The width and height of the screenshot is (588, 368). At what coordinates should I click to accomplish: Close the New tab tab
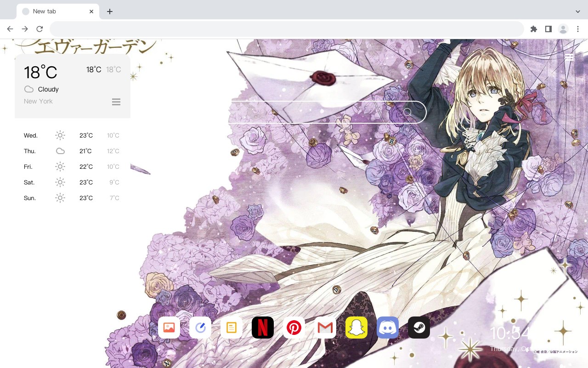pyautogui.click(x=91, y=11)
